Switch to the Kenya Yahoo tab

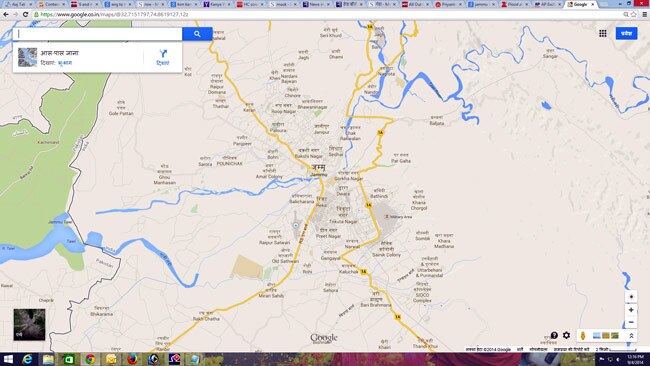(x=218, y=4)
